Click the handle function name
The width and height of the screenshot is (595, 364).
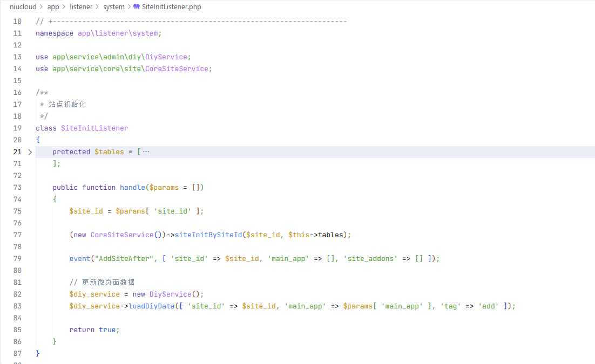pos(132,188)
